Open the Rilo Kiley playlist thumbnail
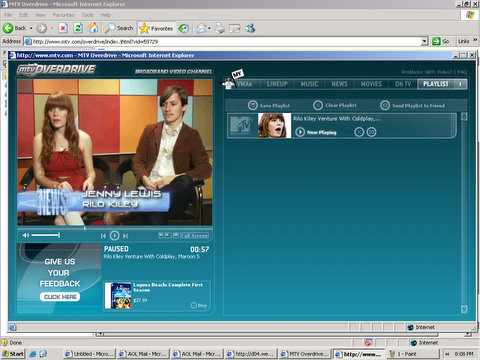480x360 pixels. click(275, 126)
